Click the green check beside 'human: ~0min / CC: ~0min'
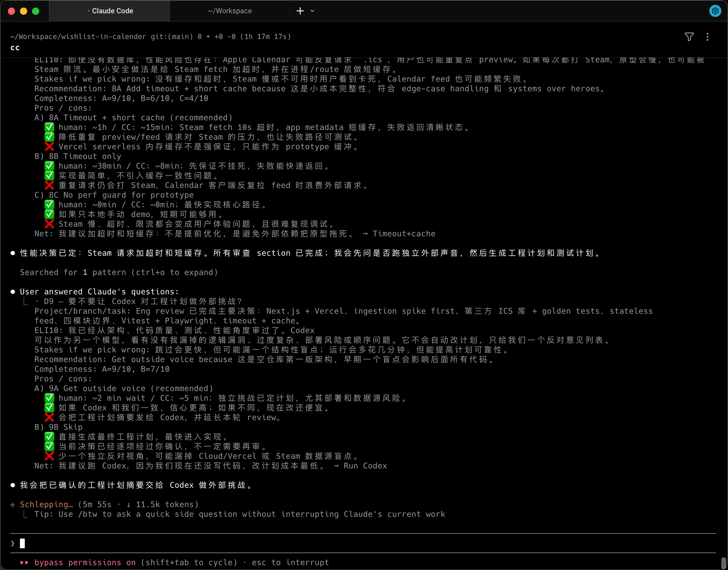 (49, 205)
